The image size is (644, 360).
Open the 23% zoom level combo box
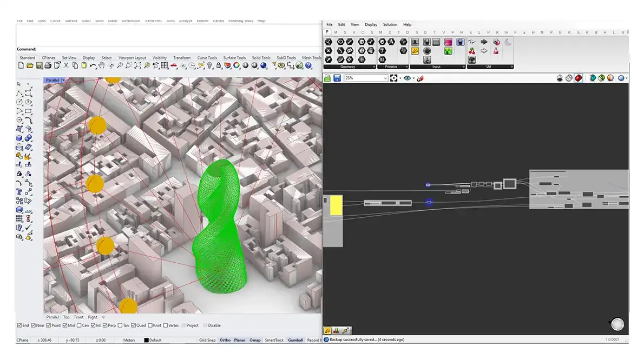pyautogui.click(x=366, y=78)
